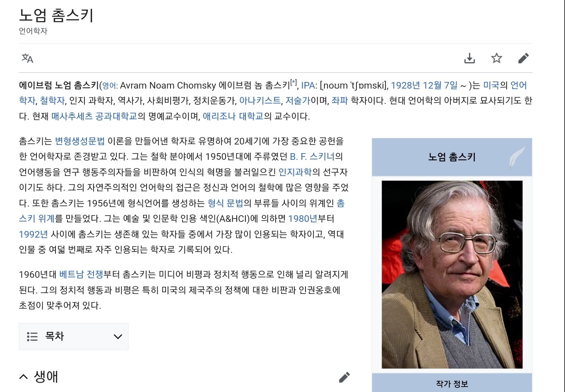Open the [*] footnote reference
Screen dimensions: 565x392
click(x=293, y=82)
